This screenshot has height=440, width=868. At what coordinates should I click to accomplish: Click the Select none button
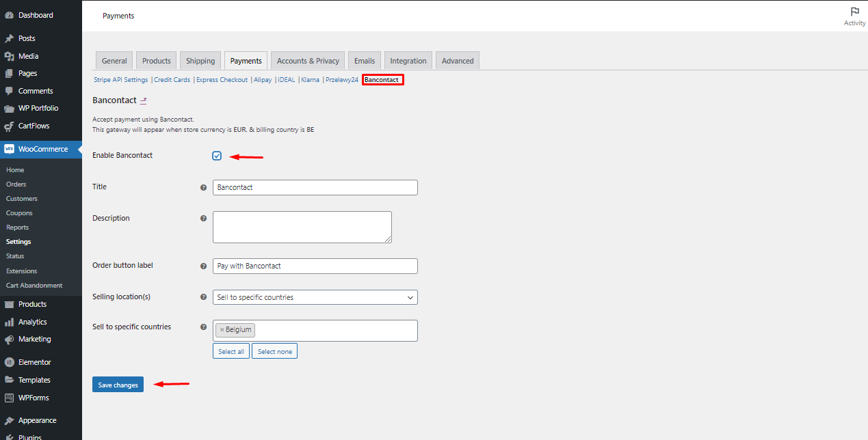point(275,351)
